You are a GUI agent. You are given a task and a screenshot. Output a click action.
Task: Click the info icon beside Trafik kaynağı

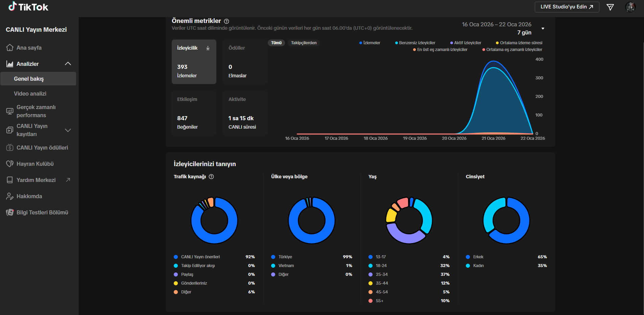[211, 177]
